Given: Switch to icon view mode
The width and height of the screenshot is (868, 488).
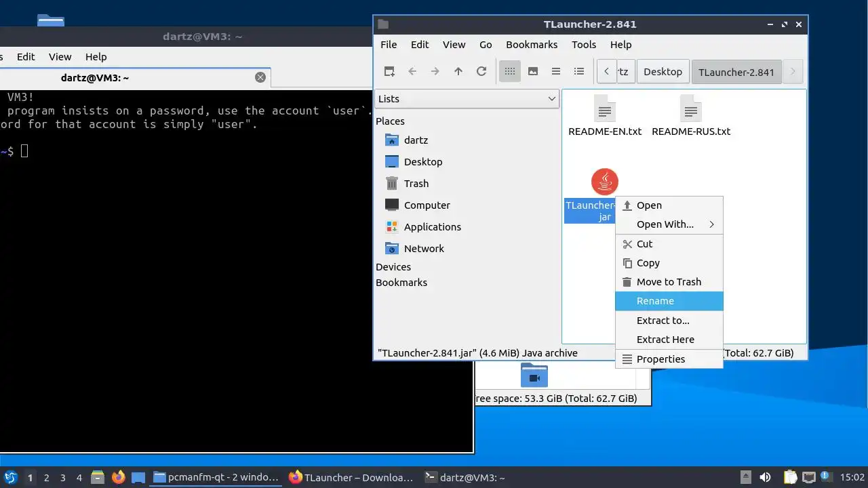Looking at the screenshot, I should click(x=510, y=71).
